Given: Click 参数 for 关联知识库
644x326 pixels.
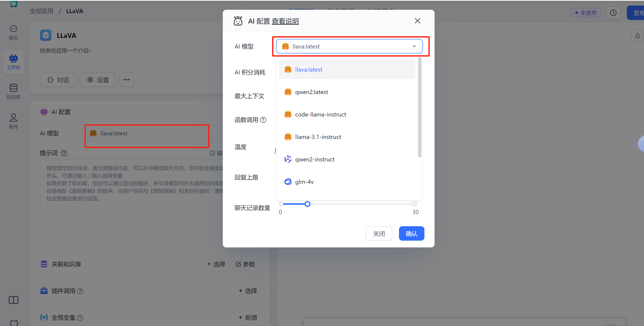Looking at the screenshot, I should (x=245, y=264).
